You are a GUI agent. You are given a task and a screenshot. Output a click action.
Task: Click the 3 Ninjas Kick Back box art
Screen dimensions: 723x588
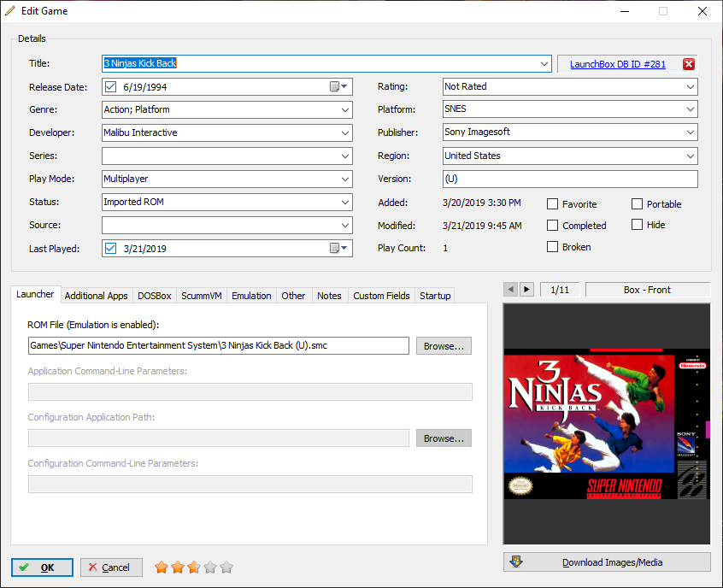click(607, 424)
